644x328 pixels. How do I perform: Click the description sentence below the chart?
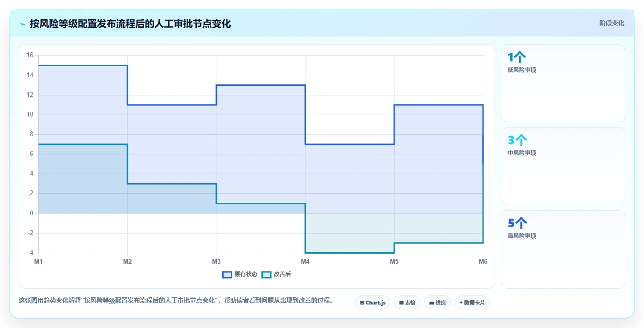pos(176,301)
